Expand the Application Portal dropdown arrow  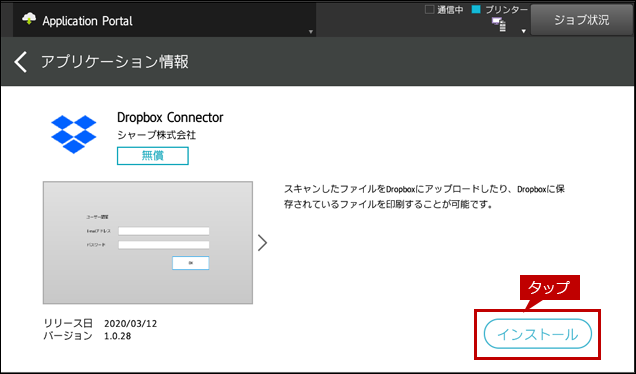tap(311, 32)
